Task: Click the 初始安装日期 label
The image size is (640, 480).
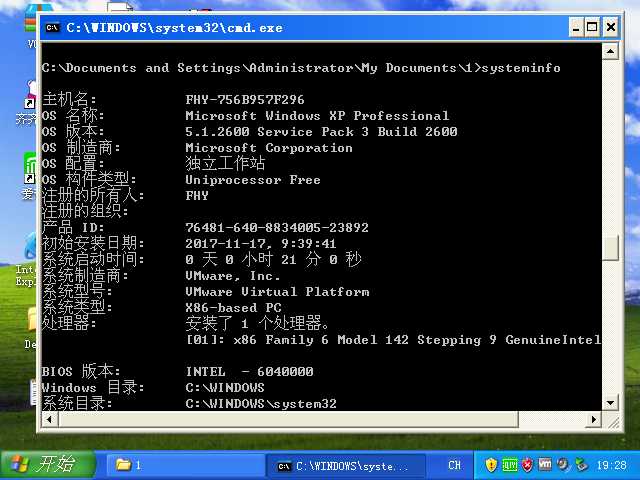Action: (93, 243)
